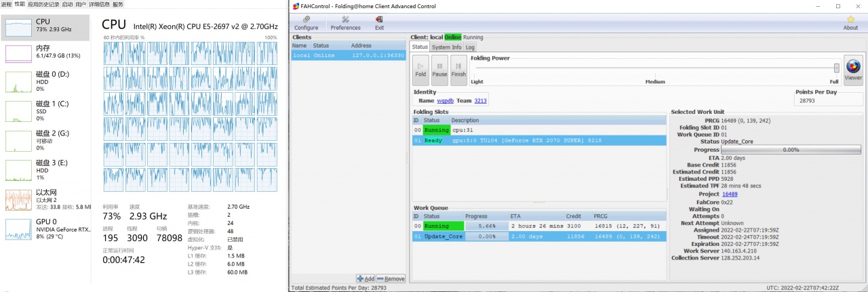Image resolution: width=868 pixels, height=292 pixels.
Task: Sort Work Queue by ETA column
Action: tap(536, 216)
